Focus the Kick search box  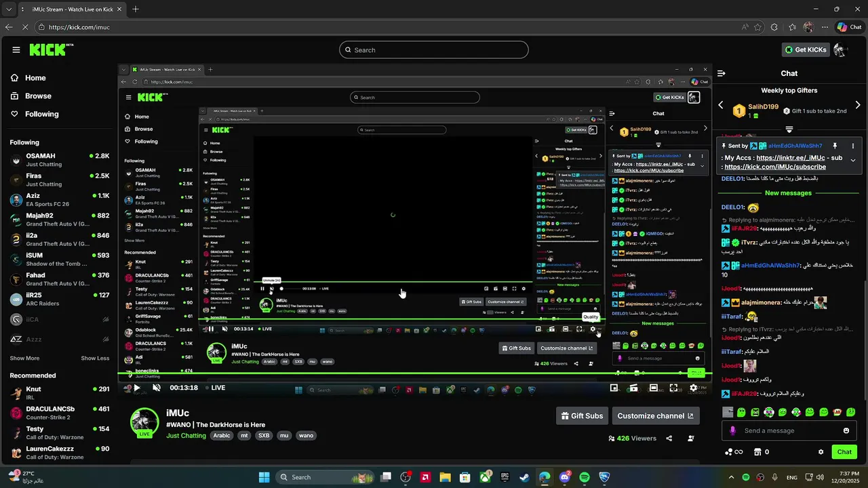(434, 49)
